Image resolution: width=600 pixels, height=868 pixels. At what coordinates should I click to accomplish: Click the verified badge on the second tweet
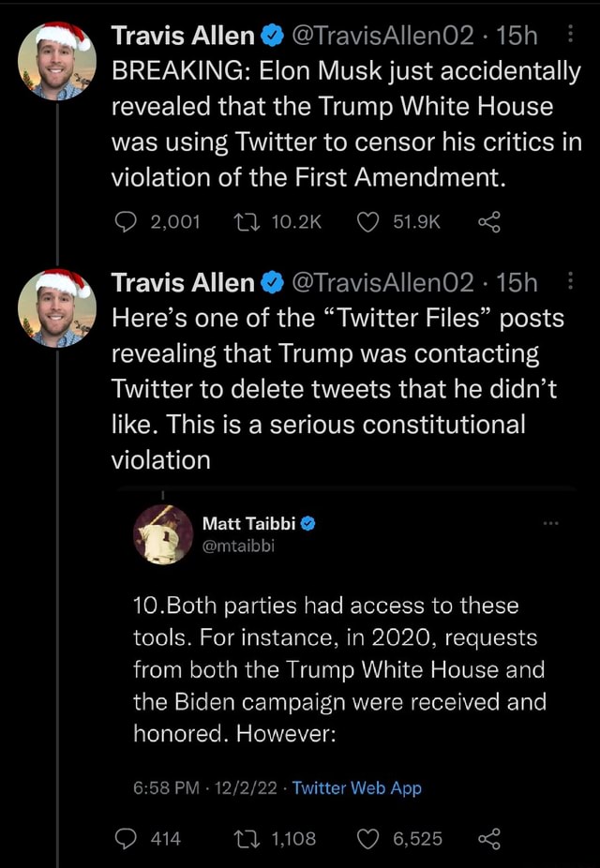pyautogui.click(x=271, y=282)
